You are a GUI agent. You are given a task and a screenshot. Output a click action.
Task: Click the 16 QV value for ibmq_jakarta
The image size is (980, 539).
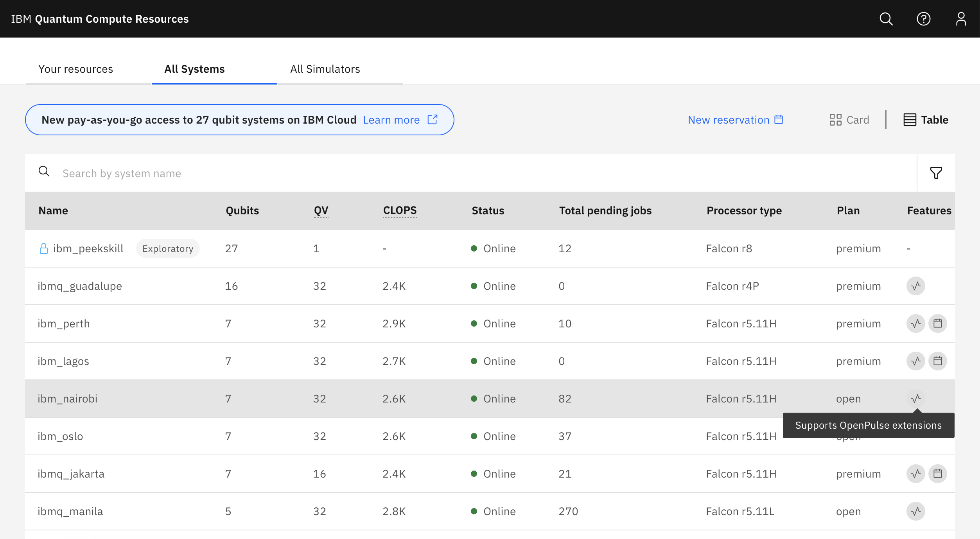[319, 474]
